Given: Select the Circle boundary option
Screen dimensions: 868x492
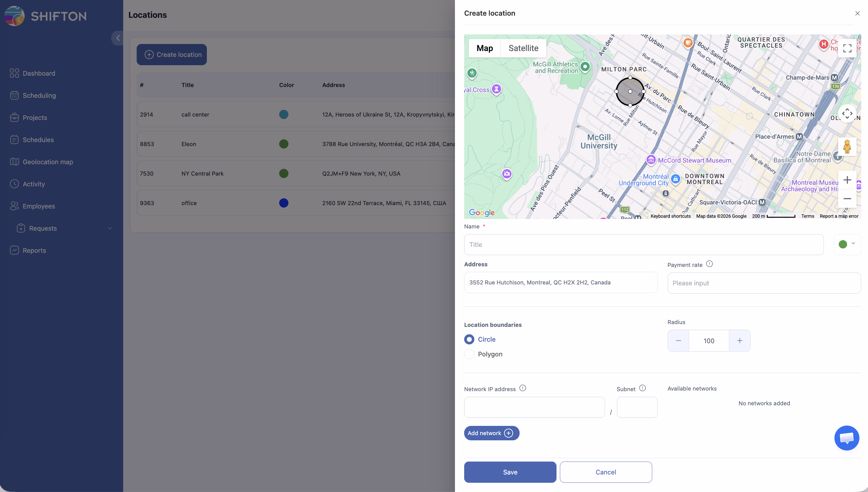Looking at the screenshot, I should click(469, 339).
